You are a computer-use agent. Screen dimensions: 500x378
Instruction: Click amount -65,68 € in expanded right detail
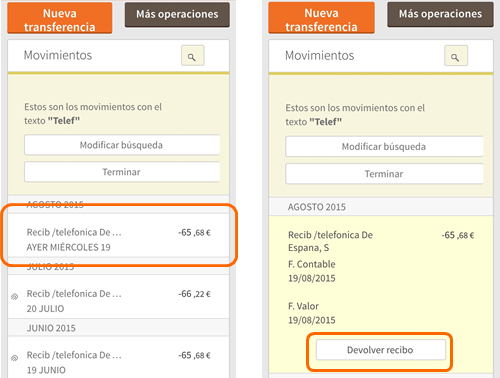point(458,235)
